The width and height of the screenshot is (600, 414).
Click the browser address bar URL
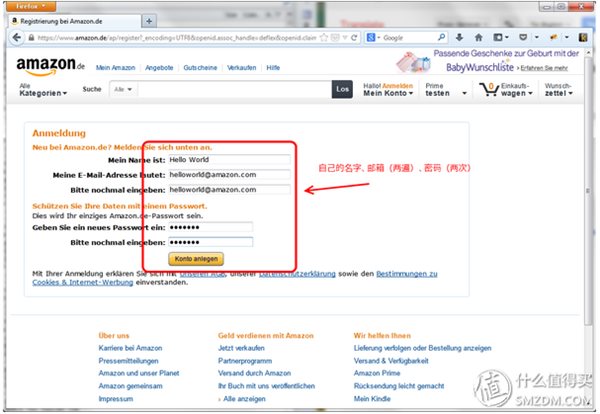coord(177,37)
